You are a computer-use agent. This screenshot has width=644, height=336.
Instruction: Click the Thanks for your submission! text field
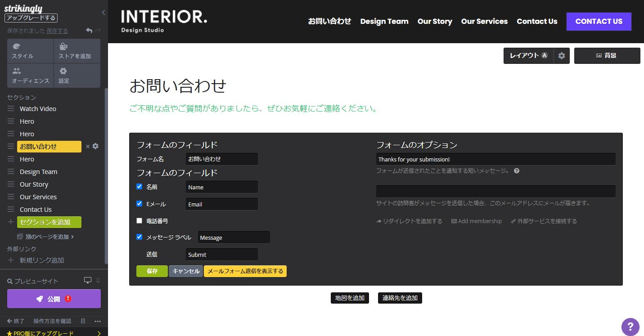pyautogui.click(x=495, y=159)
